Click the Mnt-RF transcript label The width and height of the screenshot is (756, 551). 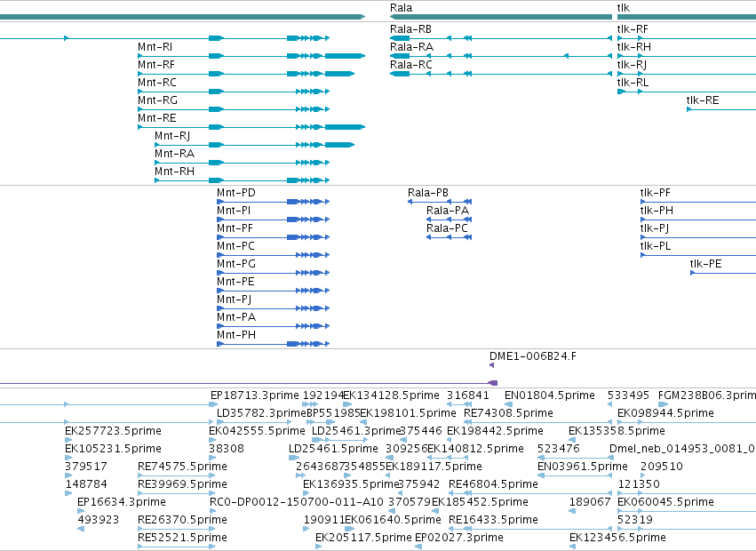click(x=156, y=65)
